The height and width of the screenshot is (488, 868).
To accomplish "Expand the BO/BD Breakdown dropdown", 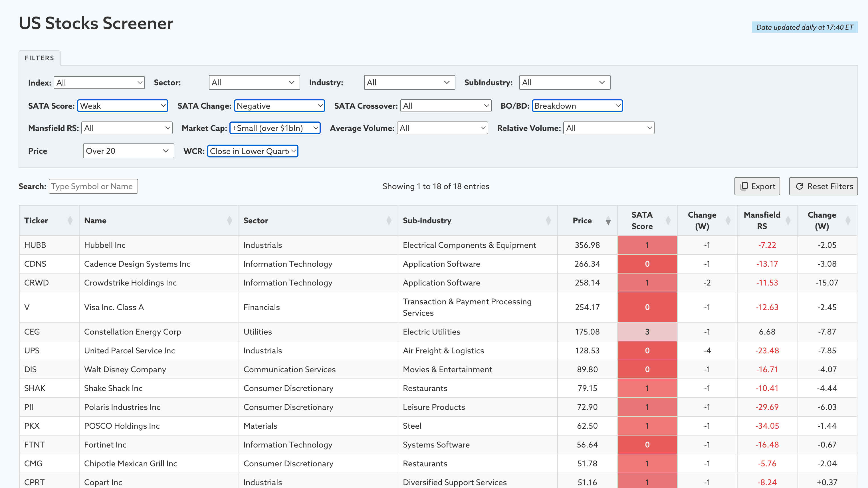I will pyautogui.click(x=577, y=106).
